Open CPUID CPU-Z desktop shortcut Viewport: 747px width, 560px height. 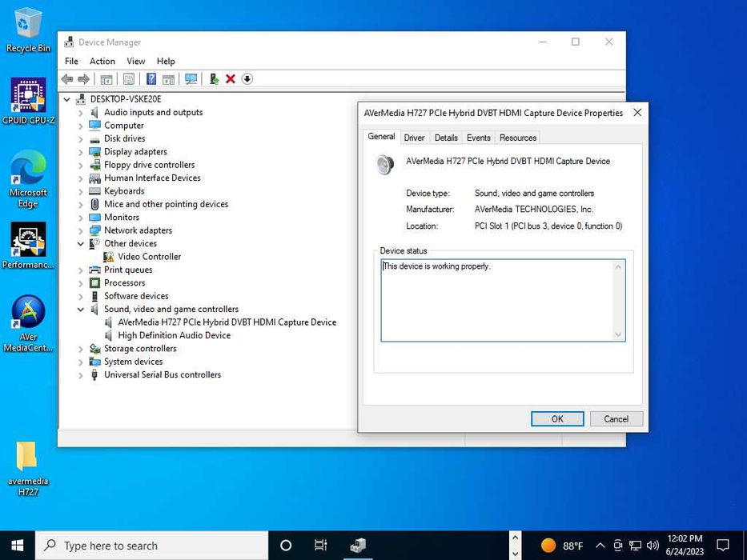(x=28, y=97)
